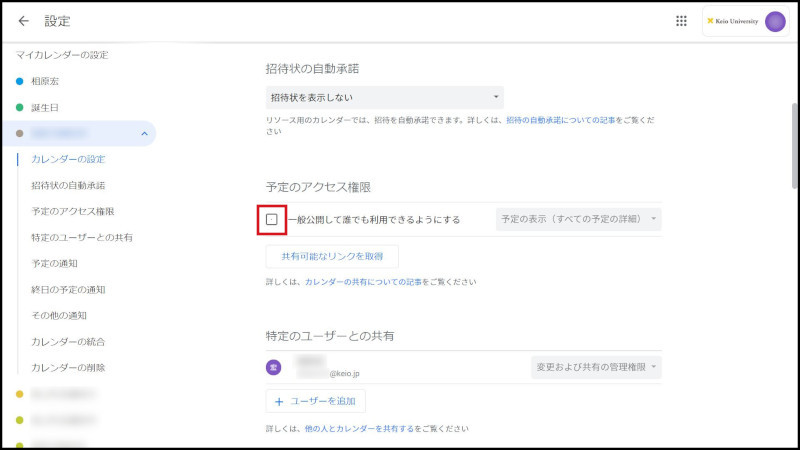The height and width of the screenshot is (450, 800).
Task: Click the purple user avatar beside @keio.jp
Action: 273,367
